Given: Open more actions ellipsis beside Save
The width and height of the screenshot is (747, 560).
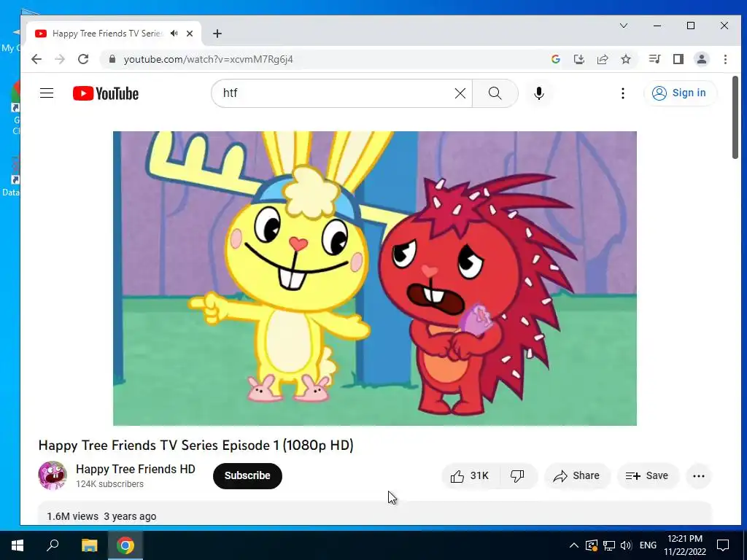Looking at the screenshot, I should coord(698,475).
